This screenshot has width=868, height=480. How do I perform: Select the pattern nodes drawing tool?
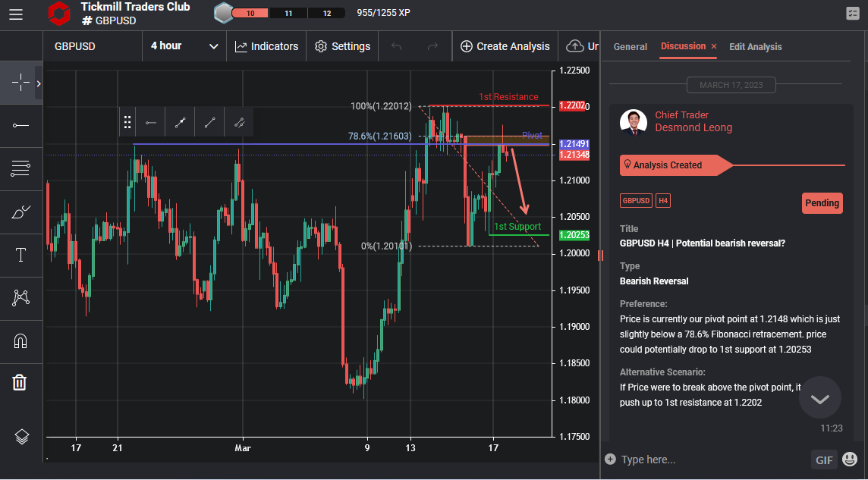(21, 298)
